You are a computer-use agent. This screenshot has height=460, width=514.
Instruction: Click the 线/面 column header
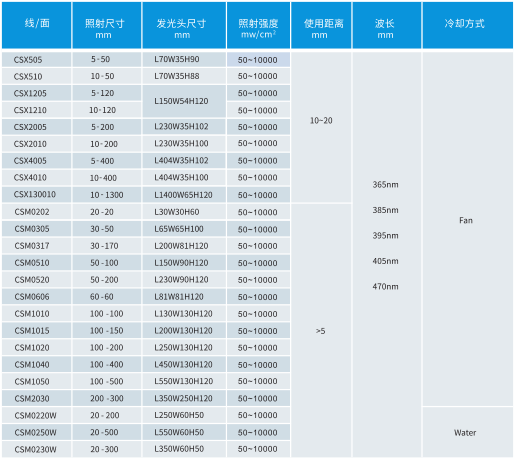[x=36, y=25]
